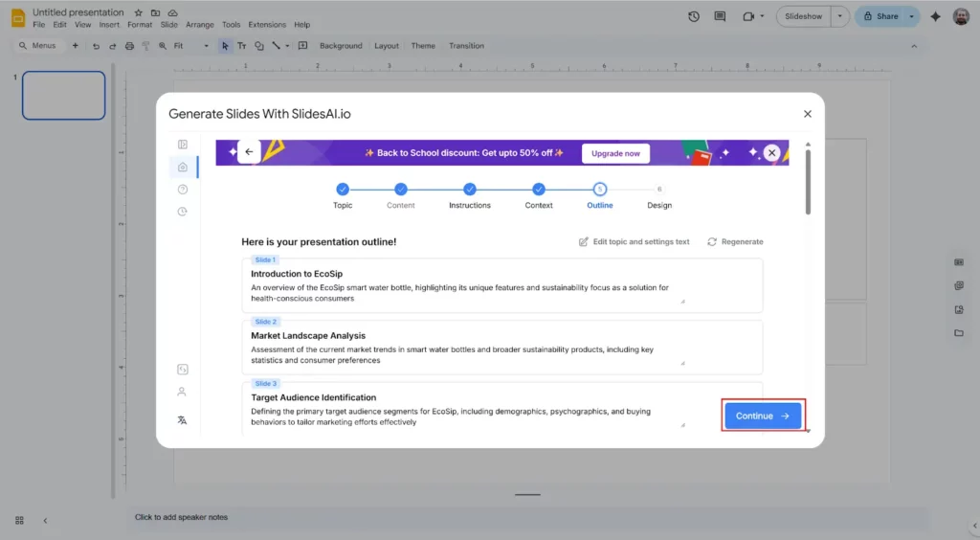Open the Gemini sparkle icon in header
980x540 pixels.
(935, 16)
